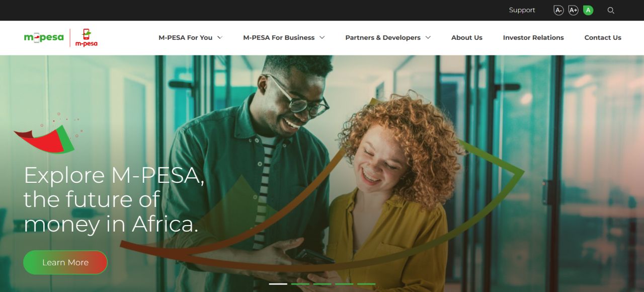This screenshot has width=644, height=292.
Task: Decrease font size with A- icon
Action: [x=558, y=10]
